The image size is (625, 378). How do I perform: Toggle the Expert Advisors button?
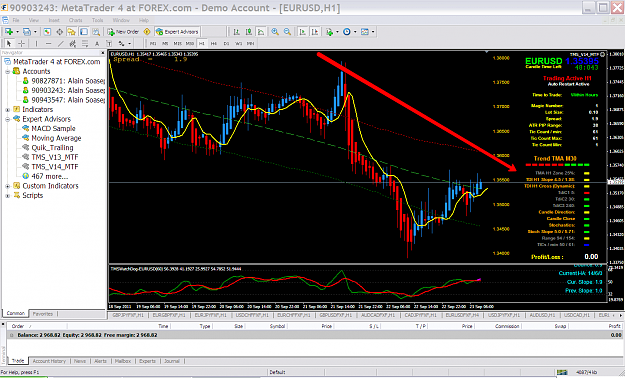177,32
